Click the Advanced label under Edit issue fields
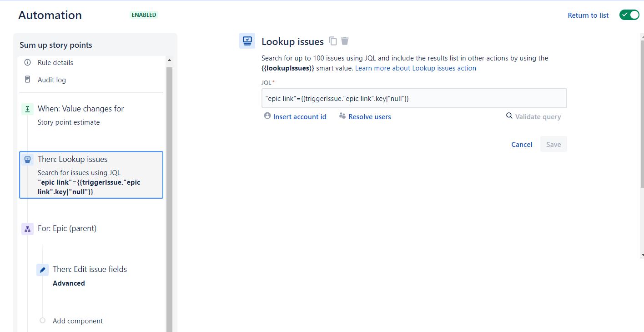This screenshot has width=644, height=332. [69, 283]
